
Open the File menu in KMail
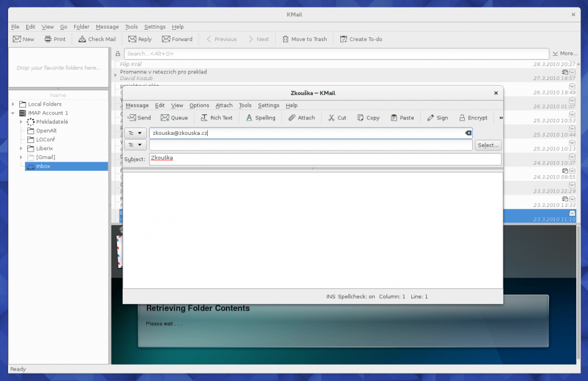click(15, 27)
